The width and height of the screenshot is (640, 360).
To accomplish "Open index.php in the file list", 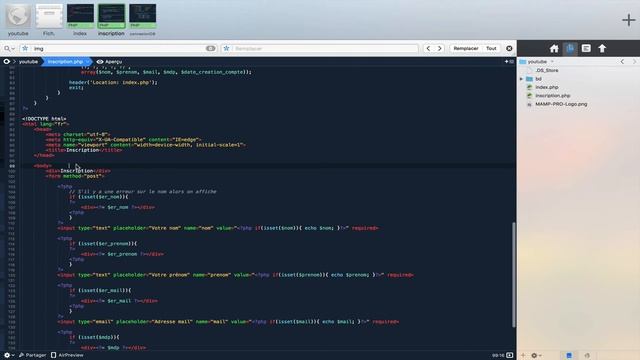I will click(547, 87).
